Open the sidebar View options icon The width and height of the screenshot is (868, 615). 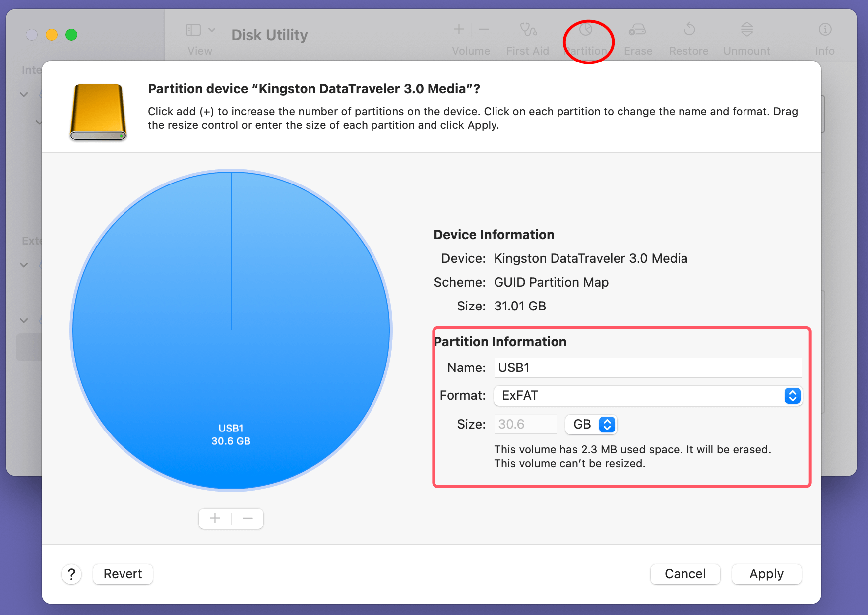[193, 30]
